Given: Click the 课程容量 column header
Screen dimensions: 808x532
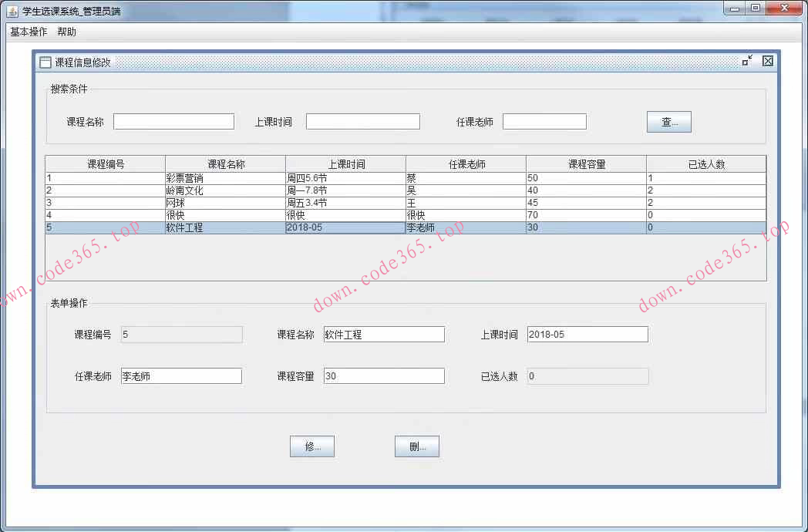Looking at the screenshot, I should coord(587,164).
